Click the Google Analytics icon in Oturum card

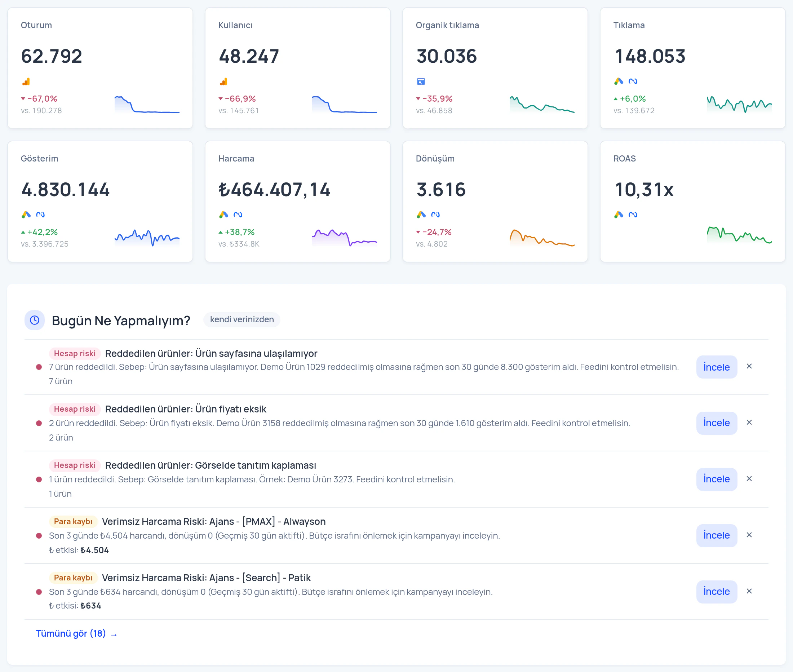click(26, 81)
